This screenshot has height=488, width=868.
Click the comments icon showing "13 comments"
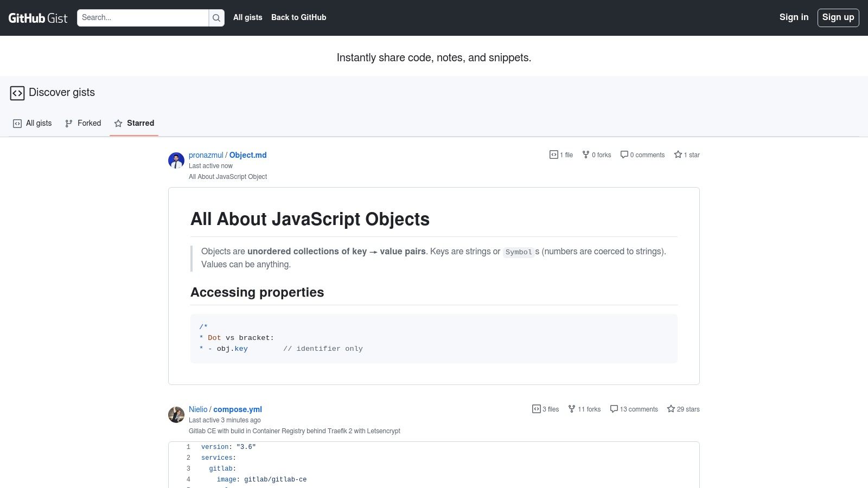[614, 409]
